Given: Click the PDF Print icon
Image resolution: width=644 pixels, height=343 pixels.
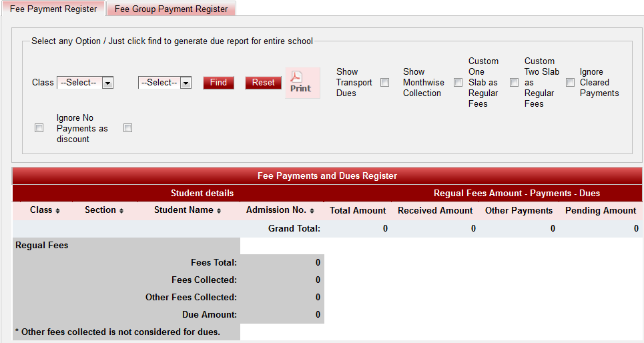Looking at the screenshot, I should 302,82.
